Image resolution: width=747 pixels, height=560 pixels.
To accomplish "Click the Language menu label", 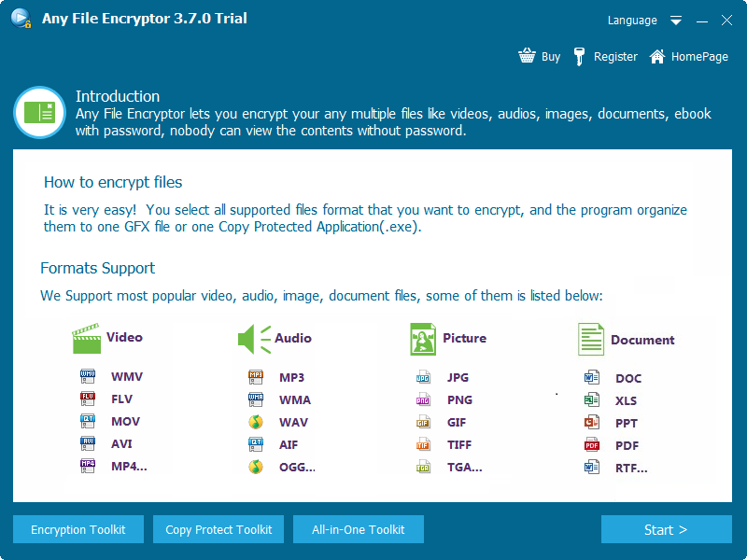I will point(632,21).
